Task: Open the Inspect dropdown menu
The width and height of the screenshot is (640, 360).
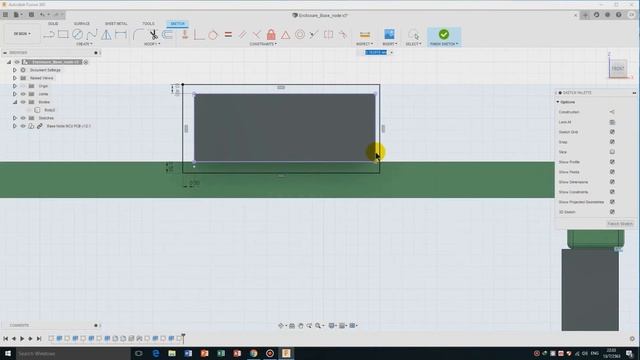Action: tap(364, 44)
